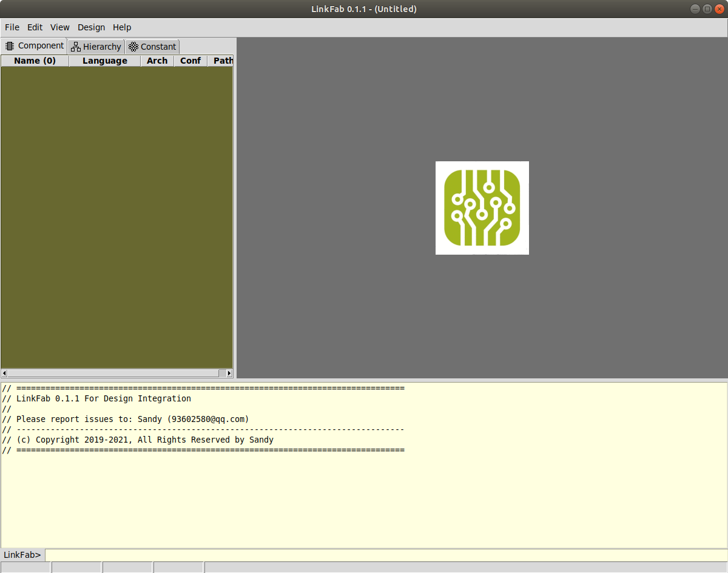Click the Copyright 2019-2021 console line
728x573 pixels.
pos(138,440)
